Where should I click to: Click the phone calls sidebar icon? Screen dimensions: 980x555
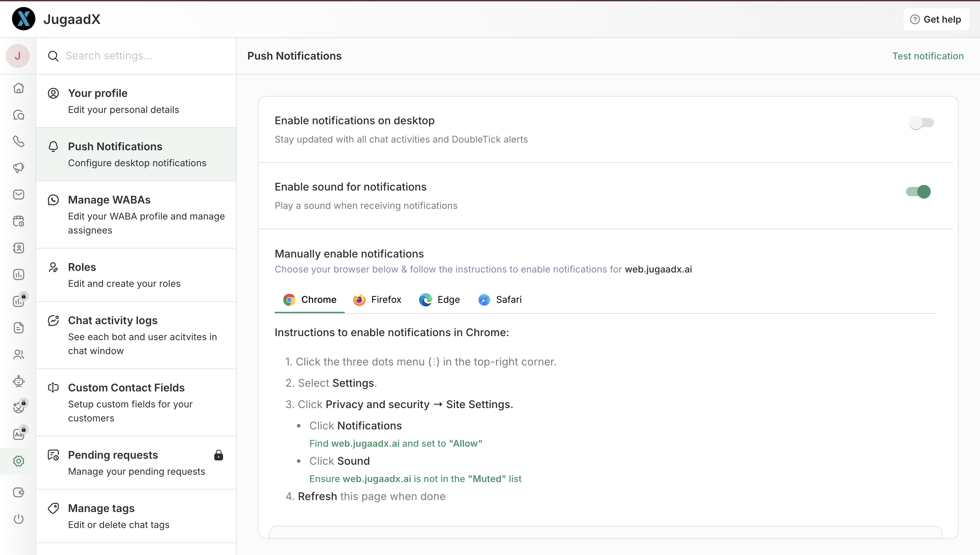coord(18,142)
